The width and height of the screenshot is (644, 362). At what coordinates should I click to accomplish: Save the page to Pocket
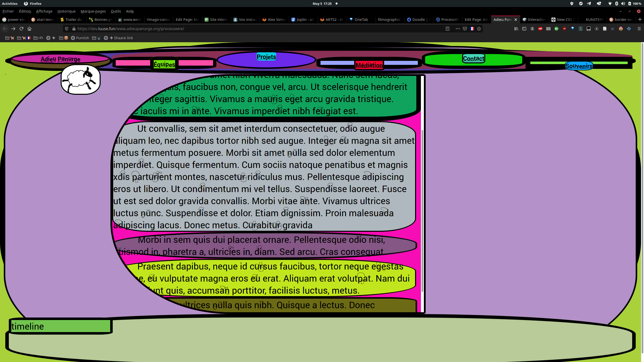(465, 29)
